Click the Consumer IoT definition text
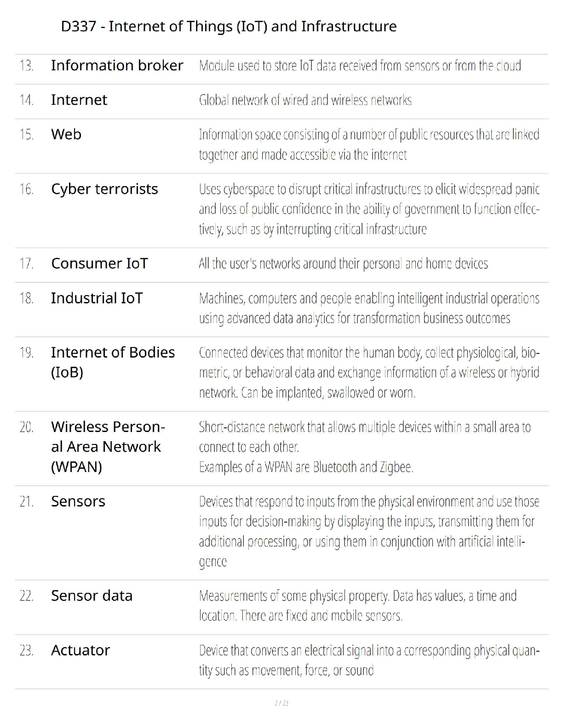Image resolution: width=563 pixels, height=728 pixels. pyautogui.click(x=343, y=264)
